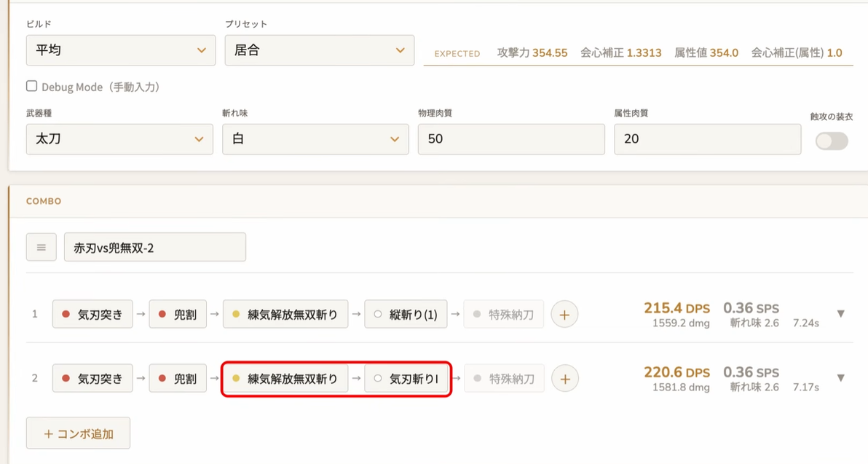Select the 気刃斬りI chip in row 2

pyautogui.click(x=406, y=379)
